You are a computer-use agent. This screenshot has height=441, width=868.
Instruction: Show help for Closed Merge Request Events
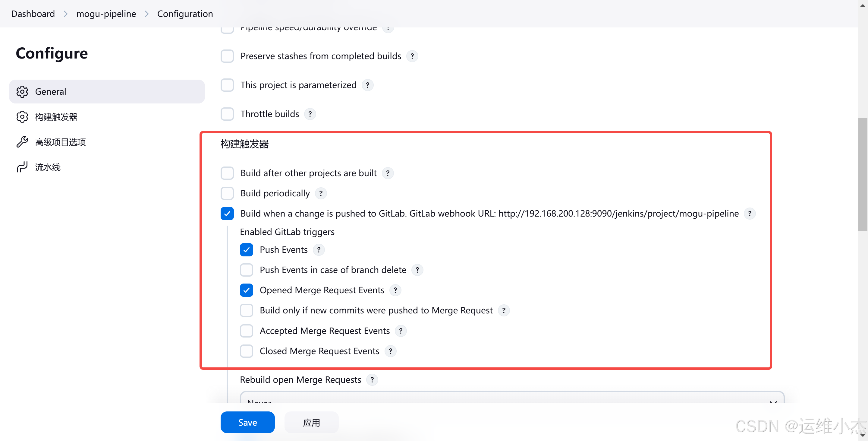point(390,351)
